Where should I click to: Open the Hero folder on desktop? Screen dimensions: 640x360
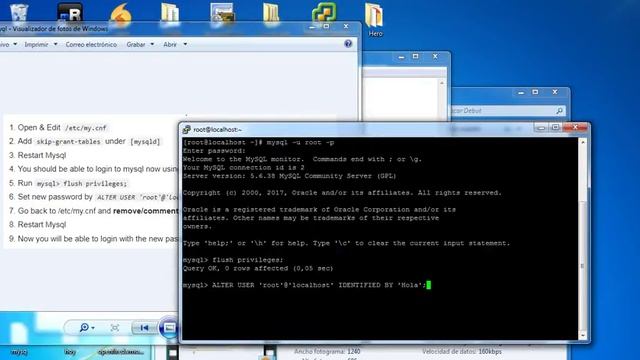click(374, 20)
